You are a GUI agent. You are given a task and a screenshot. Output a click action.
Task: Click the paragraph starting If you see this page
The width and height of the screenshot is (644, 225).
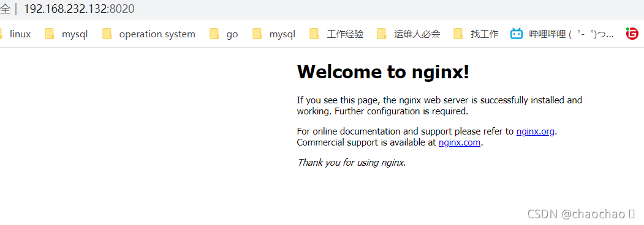[x=439, y=105]
